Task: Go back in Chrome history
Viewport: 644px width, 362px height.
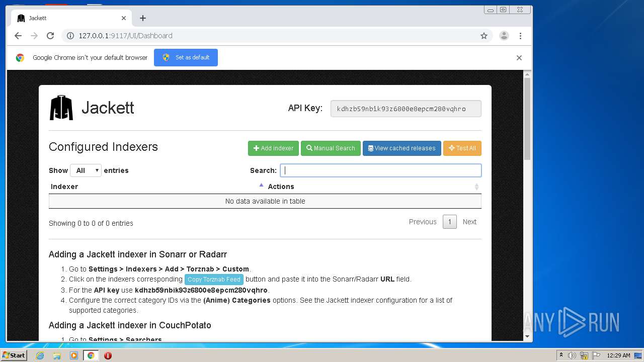Action: [x=18, y=36]
